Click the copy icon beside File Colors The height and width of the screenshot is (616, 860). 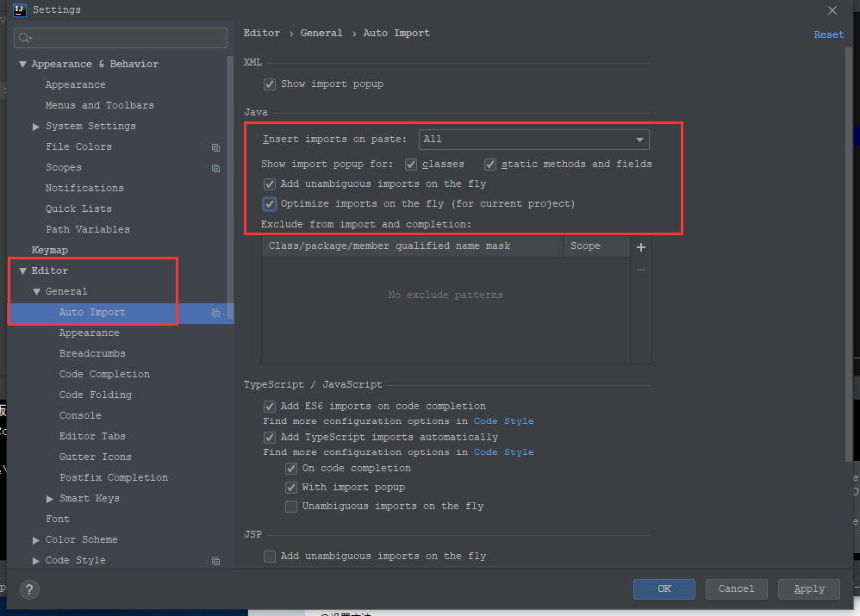215,147
